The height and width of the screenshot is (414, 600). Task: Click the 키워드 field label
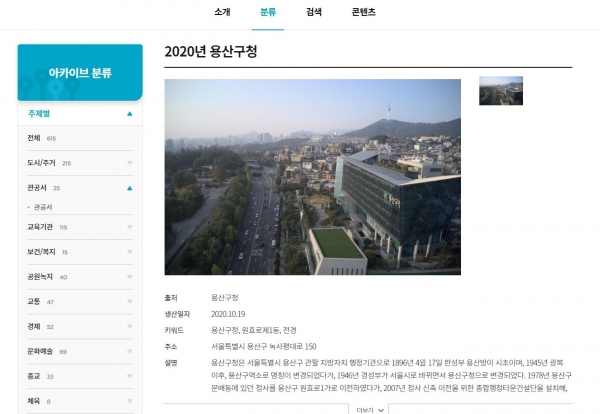174,330
